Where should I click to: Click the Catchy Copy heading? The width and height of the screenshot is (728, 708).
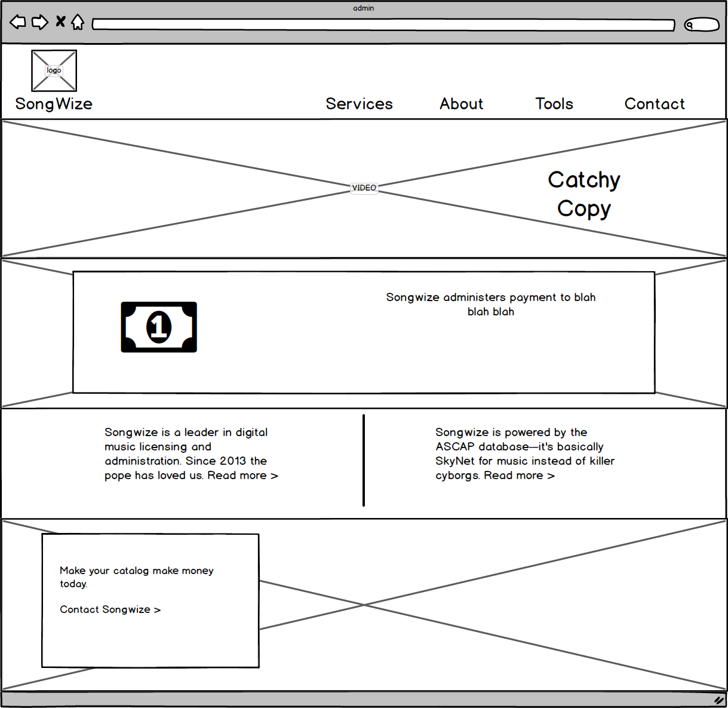[584, 194]
